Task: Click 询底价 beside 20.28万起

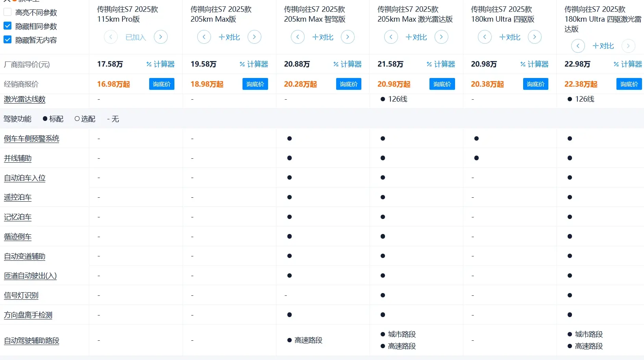Action: click(x=349, y=84)
